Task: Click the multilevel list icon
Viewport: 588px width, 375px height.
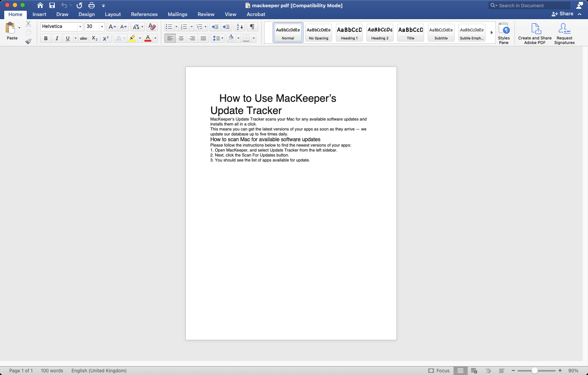Action: point(199,27)
